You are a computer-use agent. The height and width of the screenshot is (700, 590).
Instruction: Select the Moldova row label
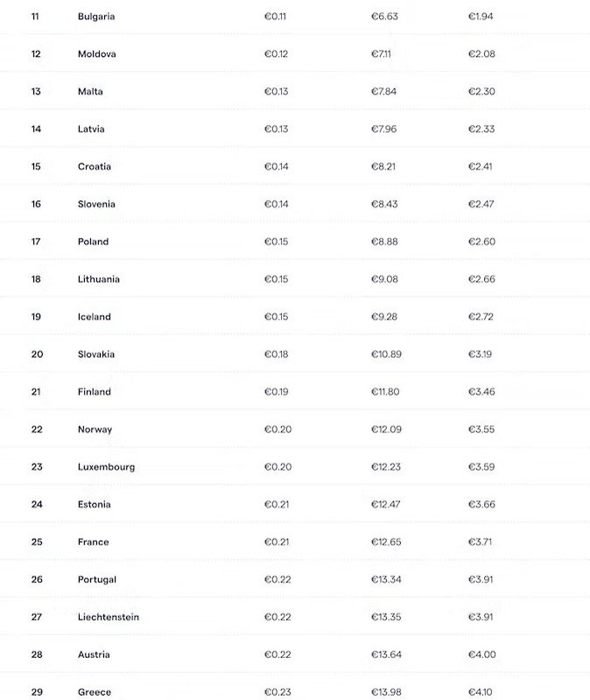point(96,54)
